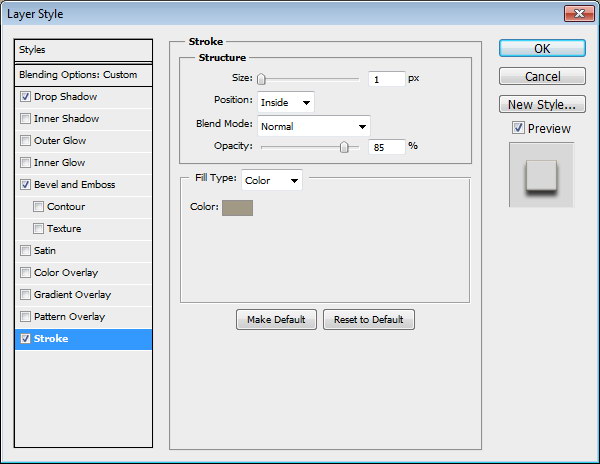Viewport: 600px width, 464px height.
Task: Click the stroke Size input field
Action: pyautogui.click(x=386, y=79)
